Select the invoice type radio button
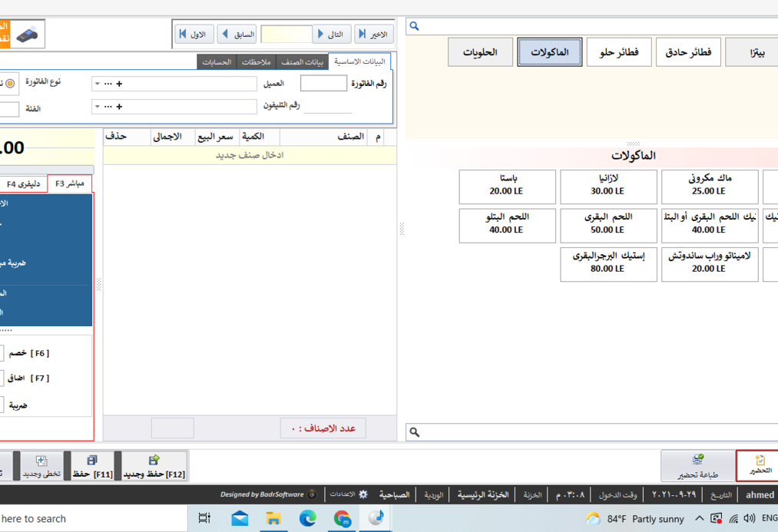This screenshot has width=778, height=532. pyautogui.click(x=10, y=83)
